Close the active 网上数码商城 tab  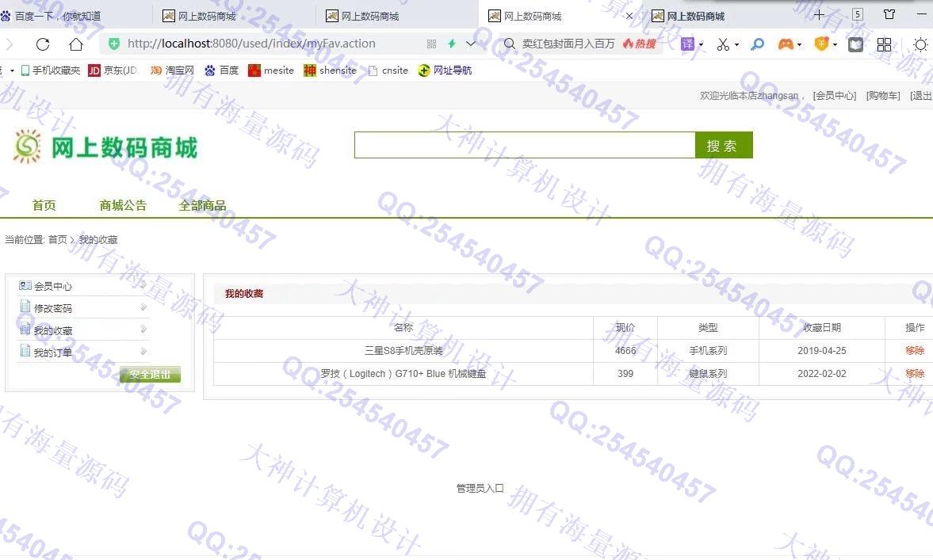pyautogui.click(x=629, y=16)
